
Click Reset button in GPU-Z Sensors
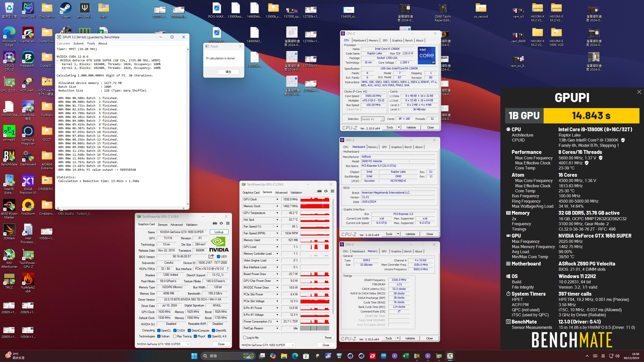328,338
